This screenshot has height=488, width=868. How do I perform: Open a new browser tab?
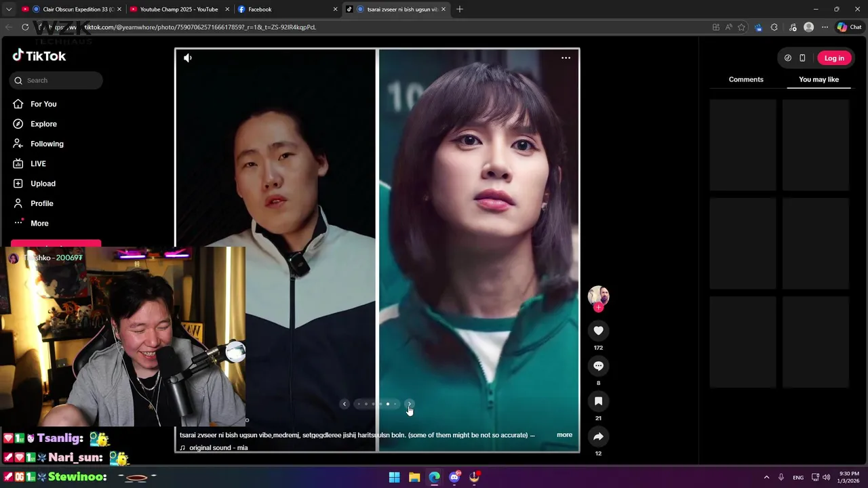(x=460, y=9)
